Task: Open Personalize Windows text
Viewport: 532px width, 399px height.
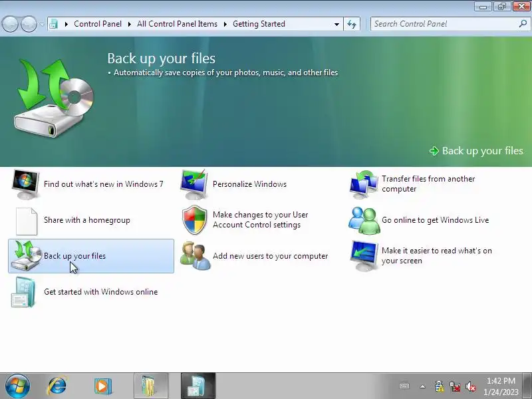Action: coord(249,184)
